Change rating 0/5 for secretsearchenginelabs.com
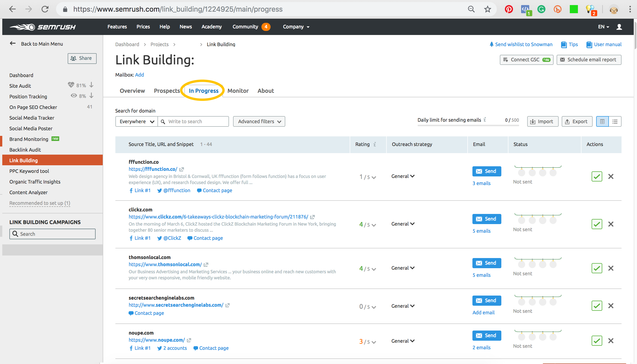This screenshot has width=637, height=364. pyautogui.click(x=368, y=307)
